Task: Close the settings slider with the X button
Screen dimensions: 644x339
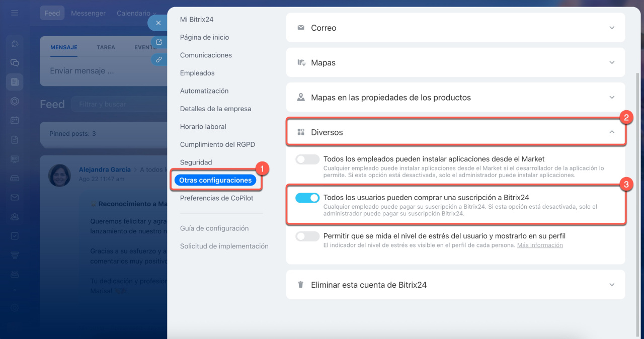Action: (x=158, y=23)
